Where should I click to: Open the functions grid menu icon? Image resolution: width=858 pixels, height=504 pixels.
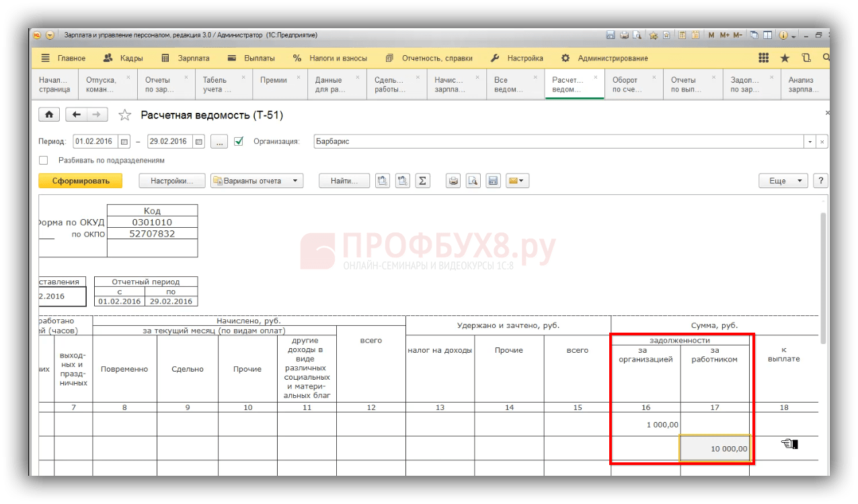click(x=764, y=58)
